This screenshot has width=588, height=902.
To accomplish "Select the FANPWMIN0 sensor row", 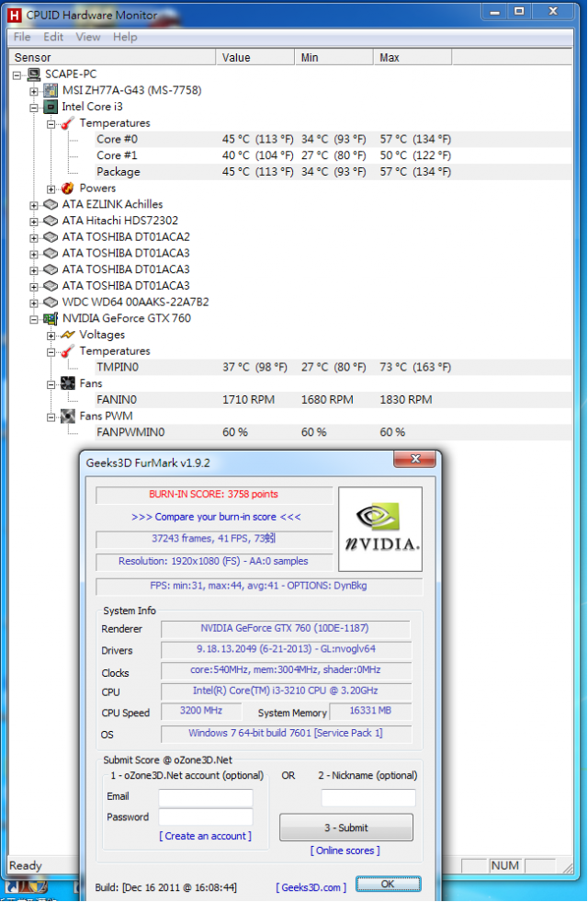I will point(334,432).
